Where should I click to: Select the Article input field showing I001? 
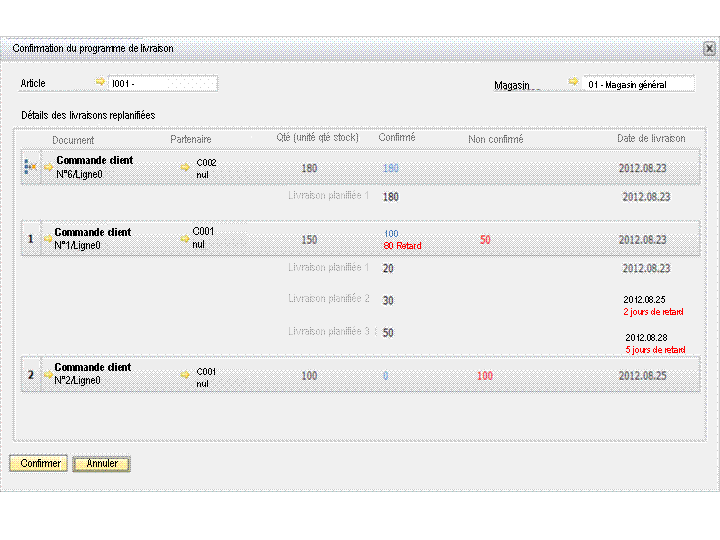[x=163, y=84]
